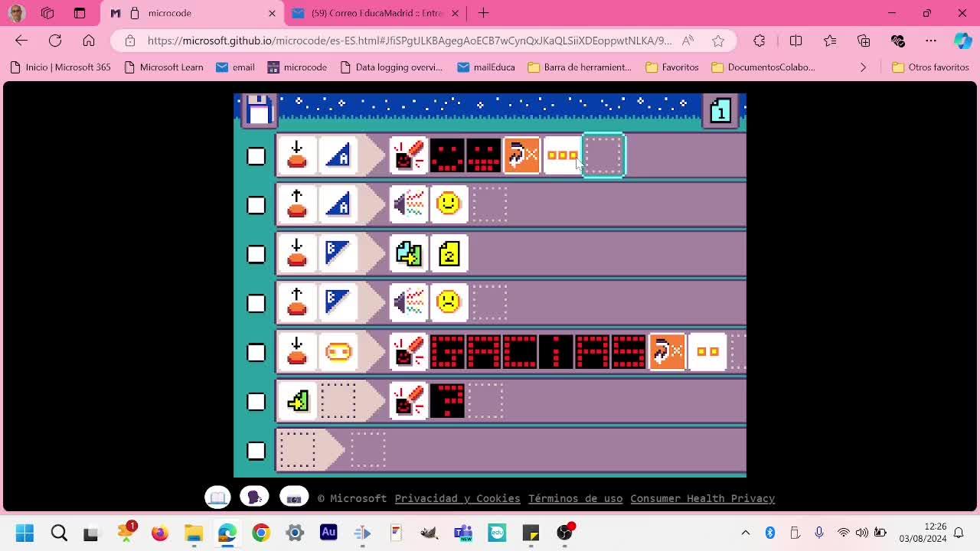
Task: Open the Términos de uso link
Action: (575, 498)
